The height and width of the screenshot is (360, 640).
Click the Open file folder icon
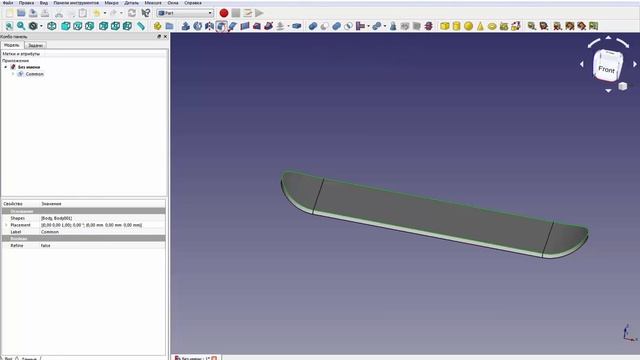coord(21,13)
